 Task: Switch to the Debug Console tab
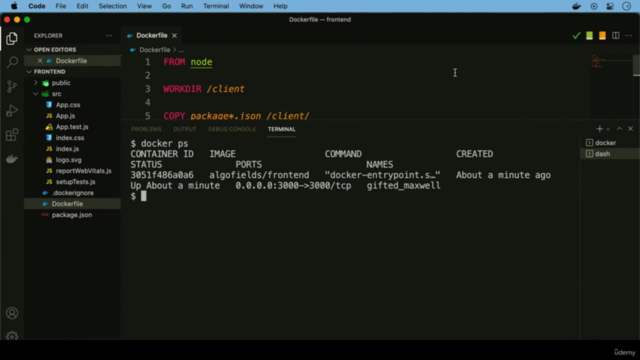click(x=232, y=129)
